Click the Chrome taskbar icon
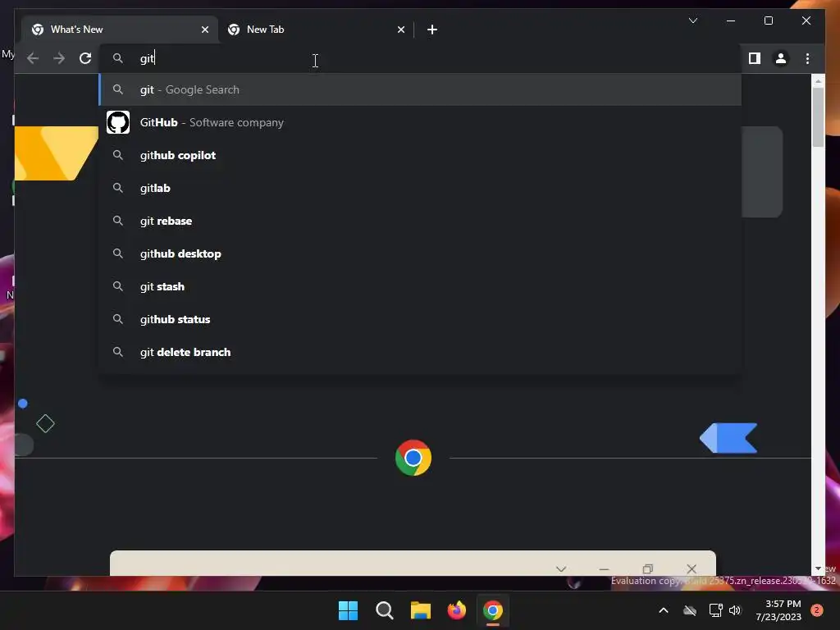The width and height of the screenshot is (840, 630). (493, 610)
